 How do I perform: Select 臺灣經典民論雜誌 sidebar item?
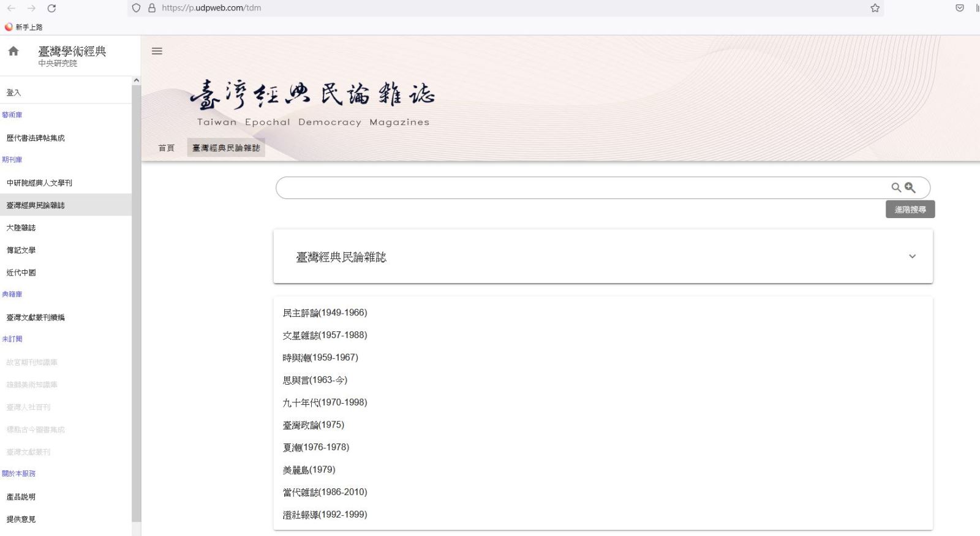[66, 205]
